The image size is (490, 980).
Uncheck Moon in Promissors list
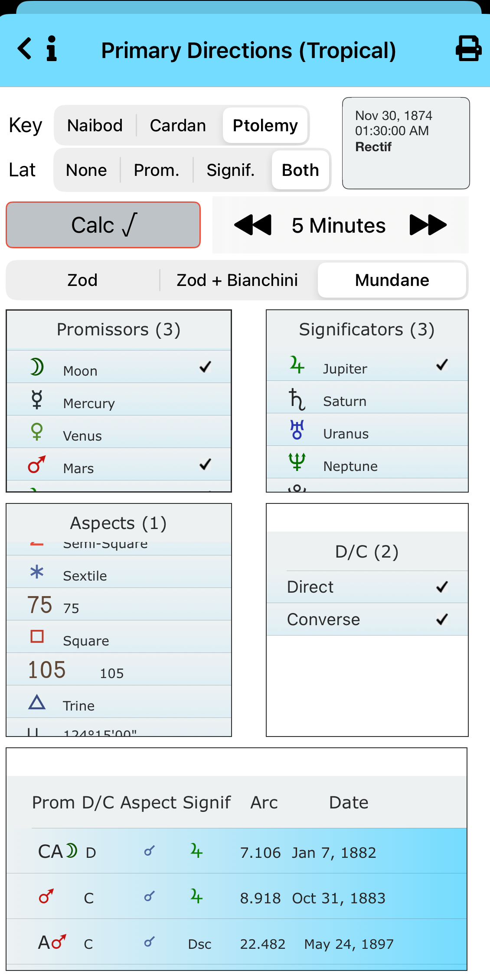pyautogui.click(x=205, y=367)
